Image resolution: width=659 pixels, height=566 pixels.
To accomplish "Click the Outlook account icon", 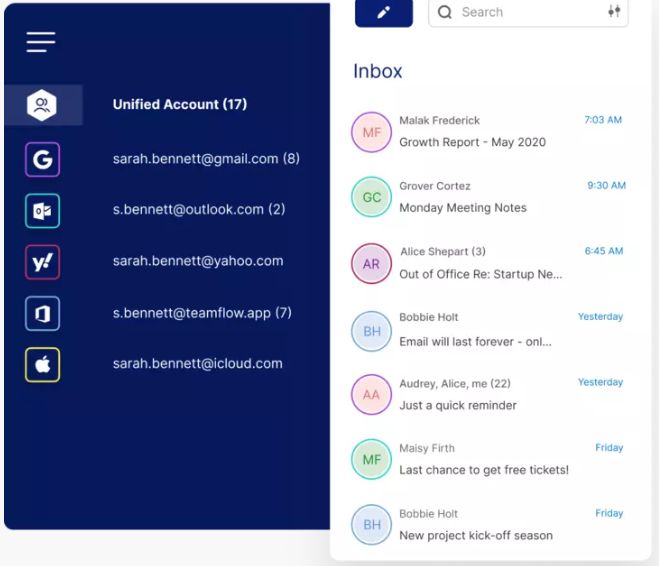I will coord(42,210).
